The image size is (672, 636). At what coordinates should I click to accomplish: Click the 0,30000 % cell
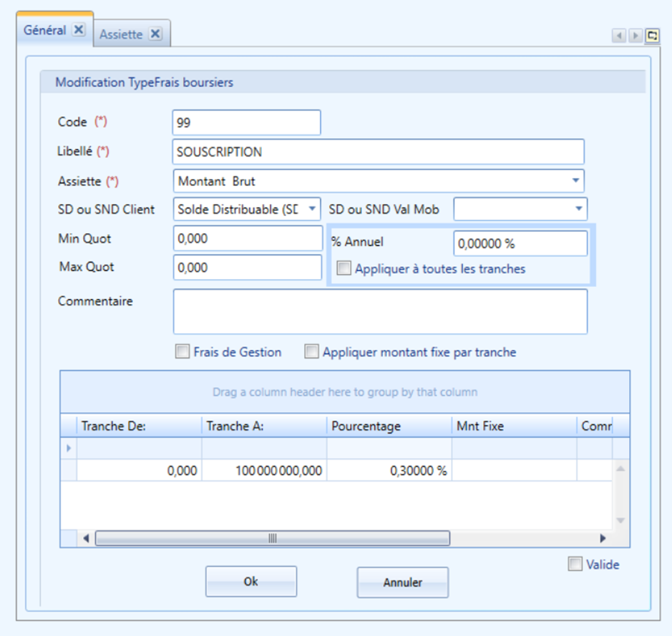click(x=389, y=470)
